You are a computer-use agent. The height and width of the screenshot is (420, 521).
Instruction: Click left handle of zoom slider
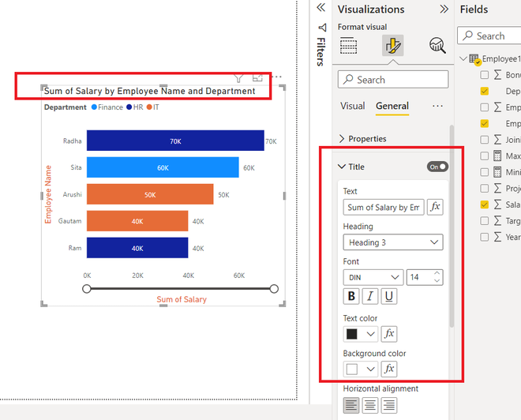86,289
